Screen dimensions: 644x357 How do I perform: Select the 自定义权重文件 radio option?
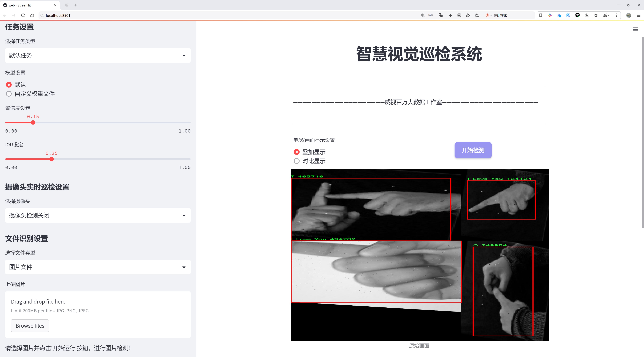click(9, 94)
